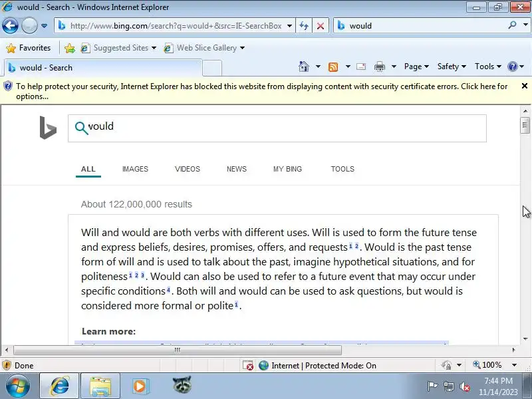Click the horizontal scrollbar left arrow
This screenshot has height=399, width=532.
pyautogui.click(x=7, y=350)
